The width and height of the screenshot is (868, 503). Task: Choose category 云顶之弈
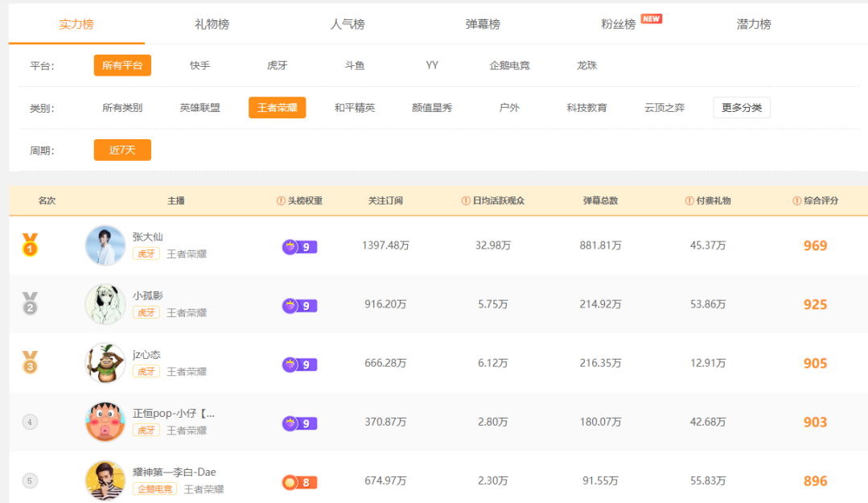coord(664,108)
